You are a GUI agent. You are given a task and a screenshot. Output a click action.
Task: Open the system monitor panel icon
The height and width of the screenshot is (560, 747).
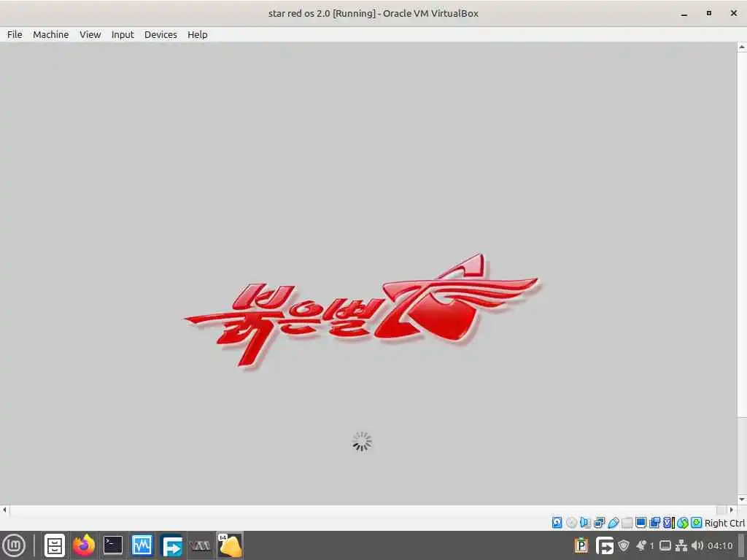pos(142,545)
